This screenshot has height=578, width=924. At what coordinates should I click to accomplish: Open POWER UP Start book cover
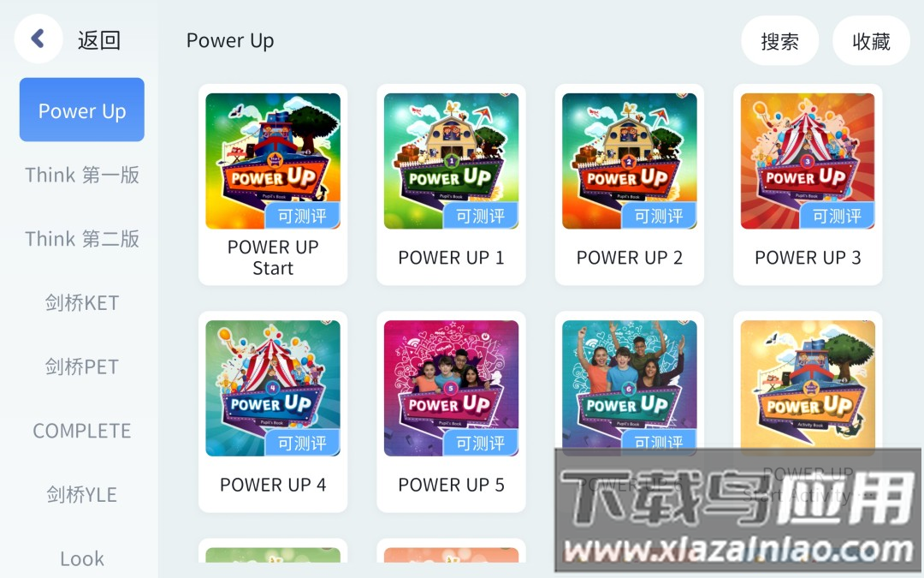click(x=273, y=161)
